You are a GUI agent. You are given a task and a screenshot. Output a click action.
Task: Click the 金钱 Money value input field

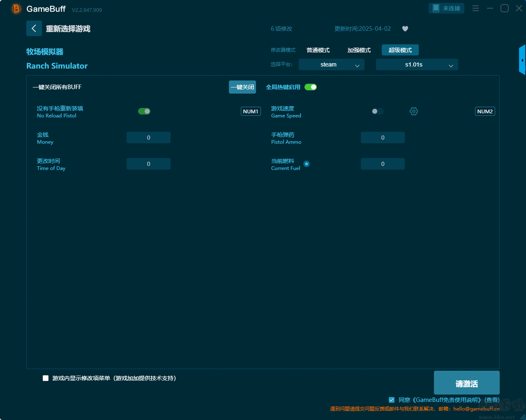[x=148, y=138]
